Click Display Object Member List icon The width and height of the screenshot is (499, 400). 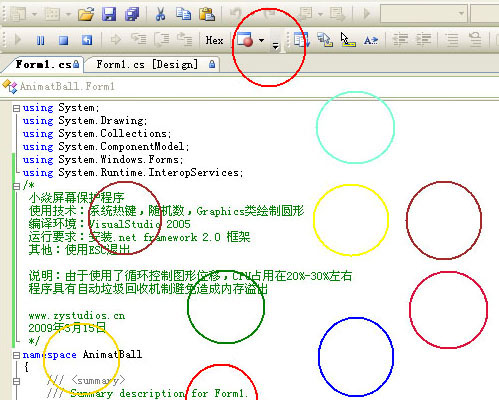pos(302,40)
